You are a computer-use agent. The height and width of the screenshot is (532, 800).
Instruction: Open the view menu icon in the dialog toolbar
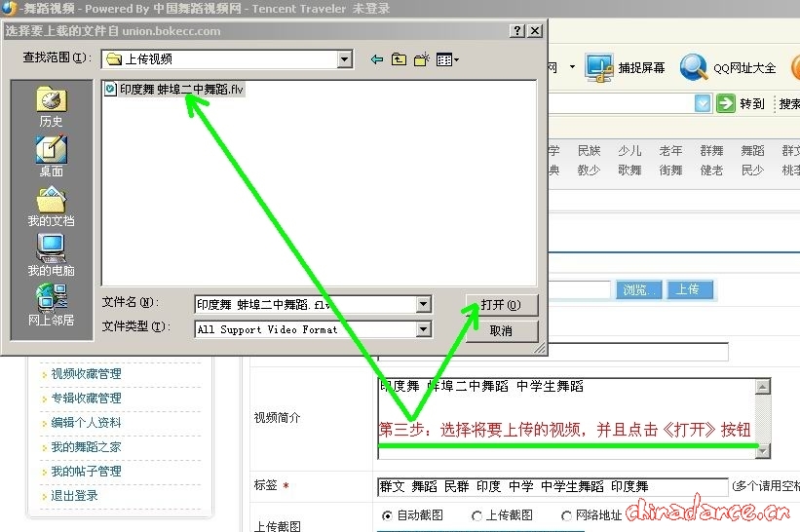(447, 59)
